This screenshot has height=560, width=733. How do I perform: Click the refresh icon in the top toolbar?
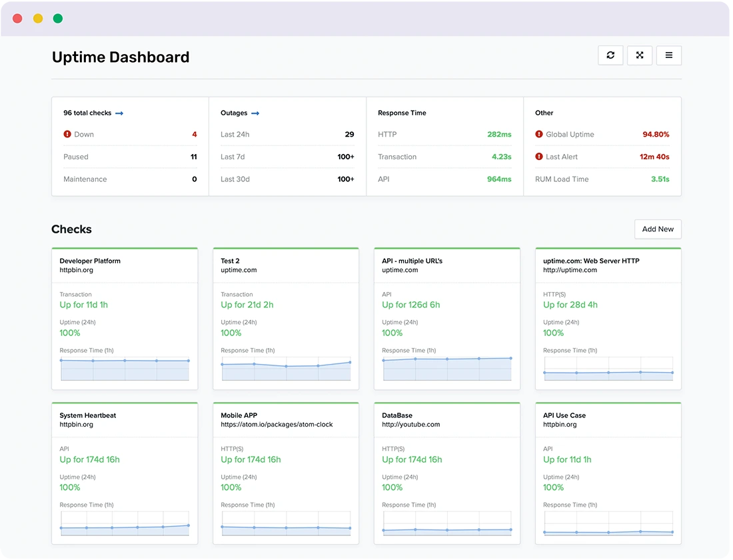tap(610, 55)
